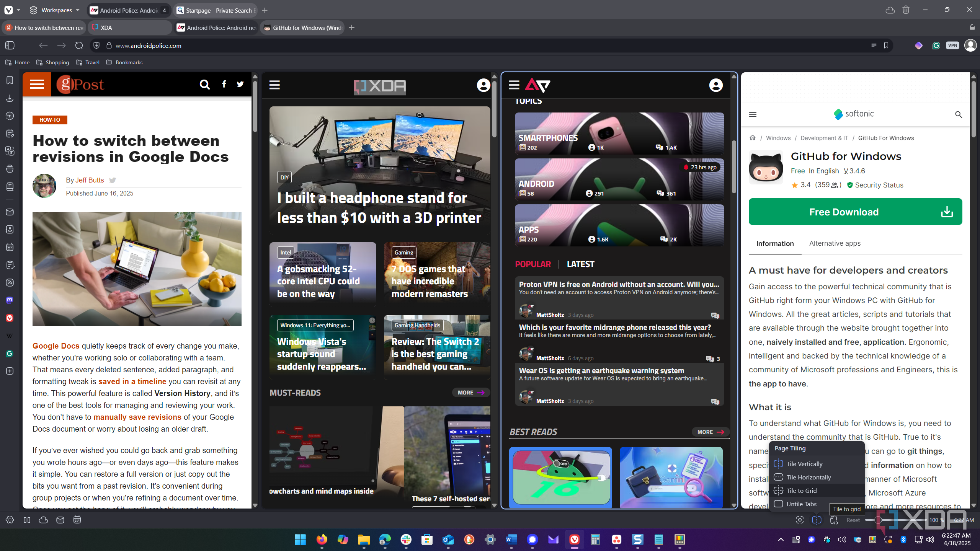Screen dimensions: 980x551
Task: Open the Bookmarks panel in the sidebar
Action: (10, 80)
